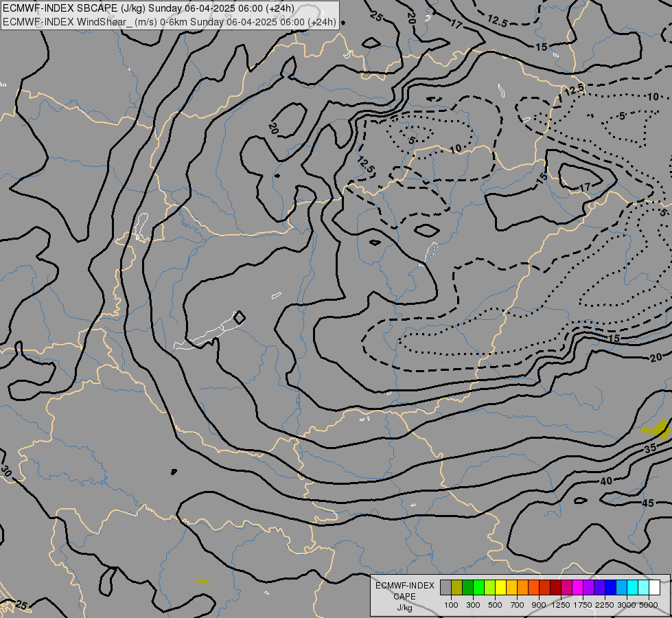Click the olive CAPE patch above the 35 contour
Image resolution: width=672 pixels, height=618 pixels.
(x=657, y=429)
